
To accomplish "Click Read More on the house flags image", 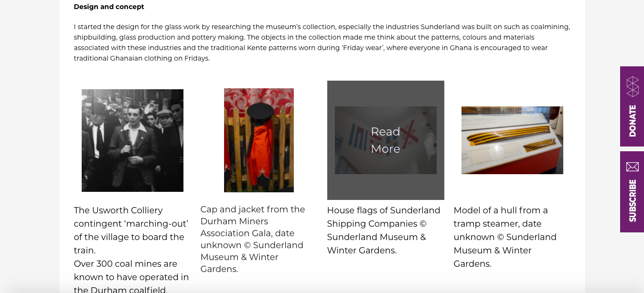I will [x=386, y=140].
